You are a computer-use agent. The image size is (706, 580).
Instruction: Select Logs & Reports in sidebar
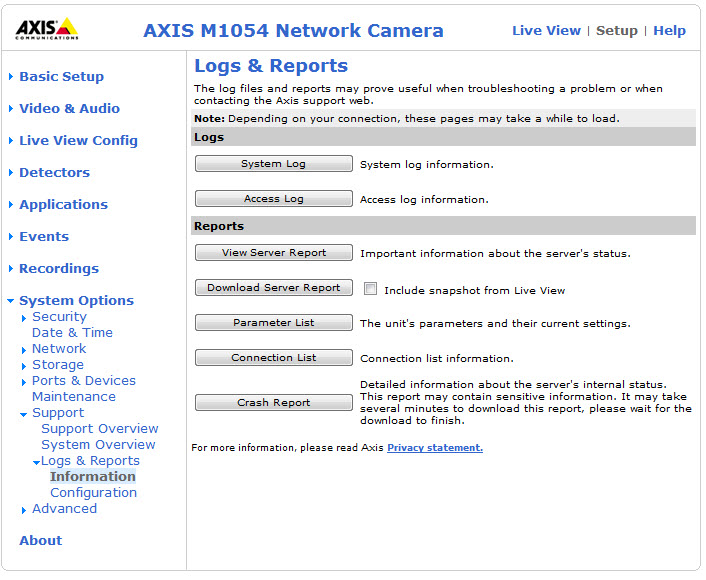pos(91,461)
